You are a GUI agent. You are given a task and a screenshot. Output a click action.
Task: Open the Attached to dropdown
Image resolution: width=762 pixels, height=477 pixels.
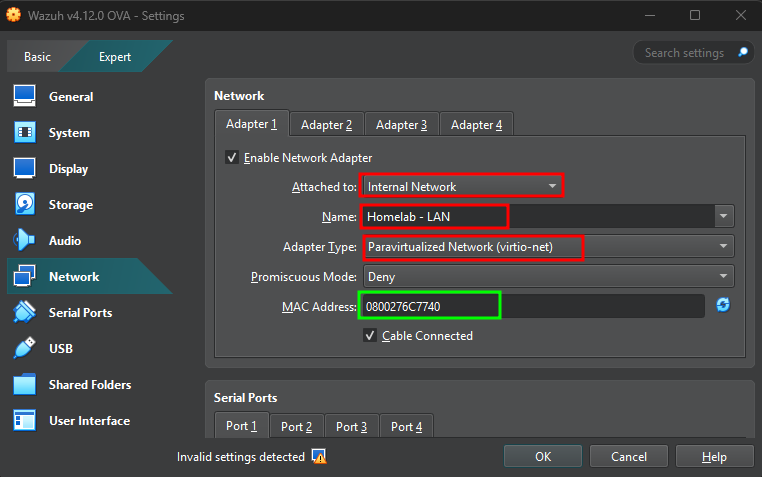click(x=462, y=187)
